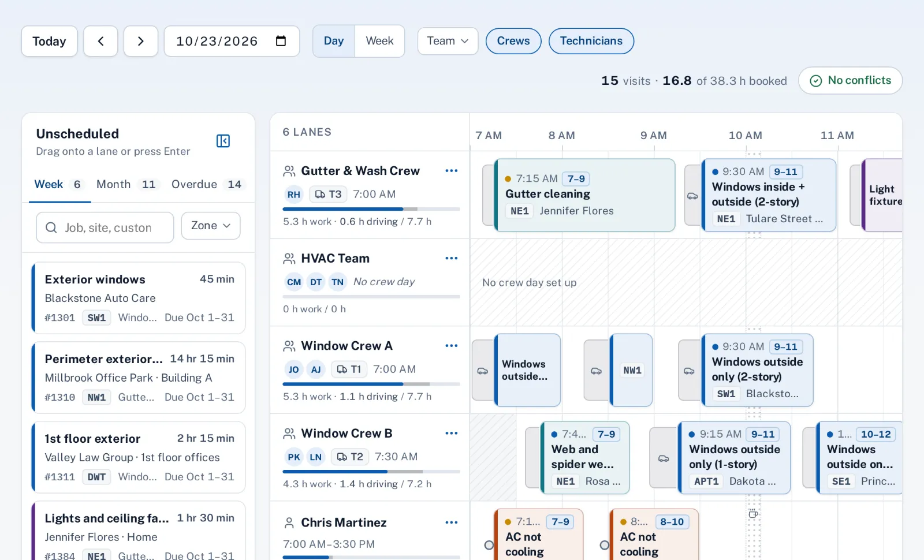Image resolution: width=924 pixels, height=560 pixels.
Task: Open Gutter & Wash Crew options menu
Action: click(x=452, y=171)
